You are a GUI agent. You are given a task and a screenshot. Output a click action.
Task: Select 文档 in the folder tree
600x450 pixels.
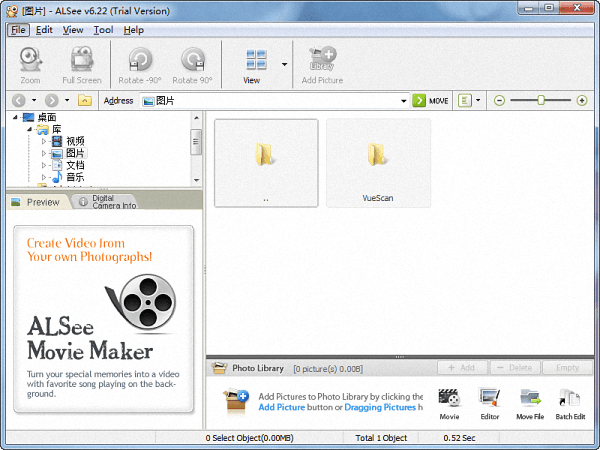coord(75,165)
